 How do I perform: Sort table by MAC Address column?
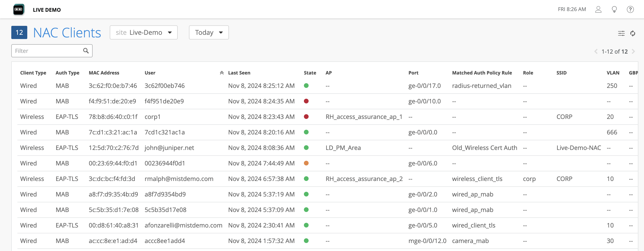tap(104, 73)
